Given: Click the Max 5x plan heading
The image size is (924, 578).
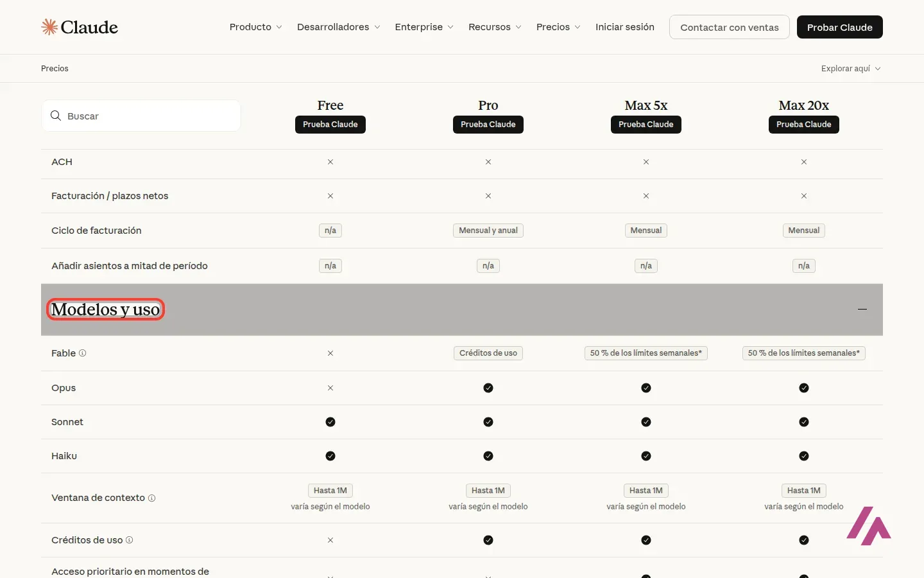Looking at the screenshot, I should pyautogui.click(x=646, y=105).
